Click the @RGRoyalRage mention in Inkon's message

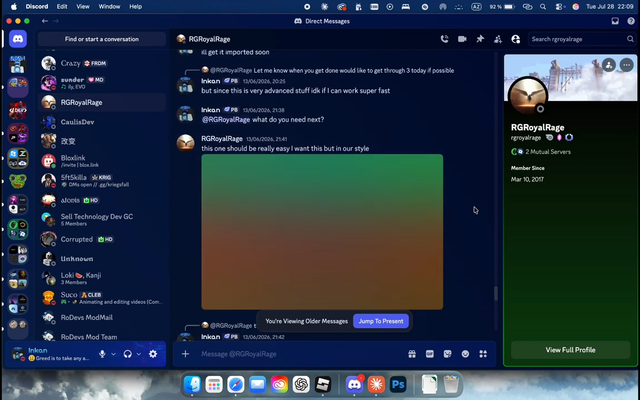coord(226,120)
